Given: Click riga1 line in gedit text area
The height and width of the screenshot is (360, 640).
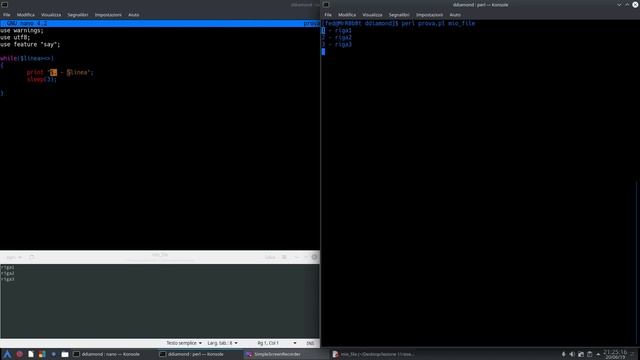Looking at the screenshot, I should [8, 268].
